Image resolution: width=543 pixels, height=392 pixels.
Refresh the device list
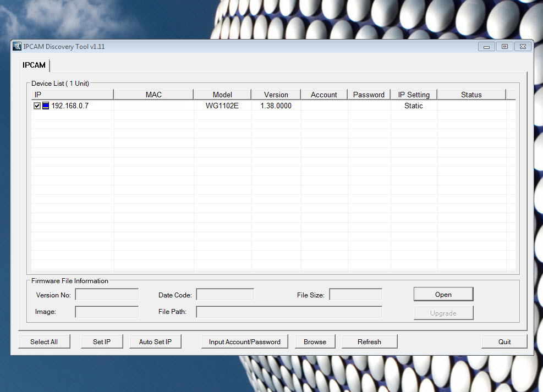click(x=370, y=341)
